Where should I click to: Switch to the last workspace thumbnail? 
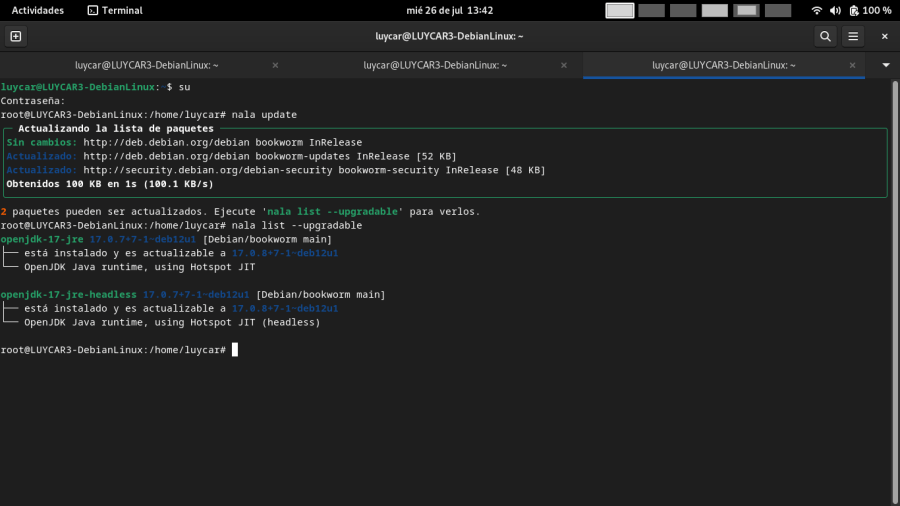pyautogui.click(x=778, y=10)
